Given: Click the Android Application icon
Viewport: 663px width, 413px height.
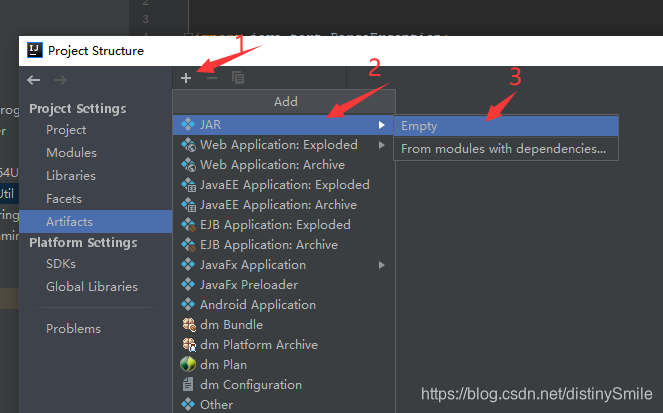Looking at the screenshot, I should coord(188,304).
